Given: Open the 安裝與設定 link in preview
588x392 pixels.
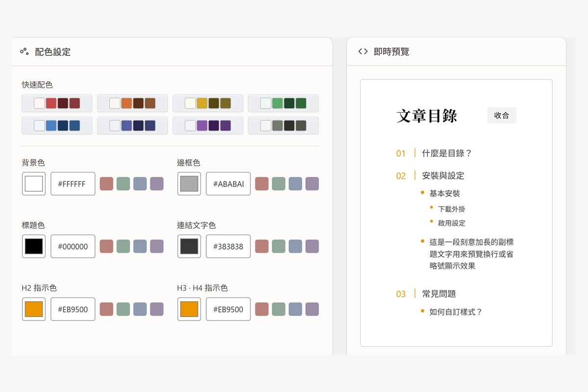Looking at the screenshot, I should [x=443, y=175].
